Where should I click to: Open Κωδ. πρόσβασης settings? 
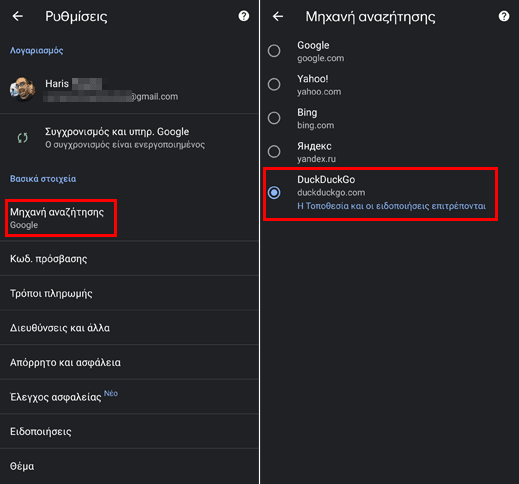click(129, 259)
